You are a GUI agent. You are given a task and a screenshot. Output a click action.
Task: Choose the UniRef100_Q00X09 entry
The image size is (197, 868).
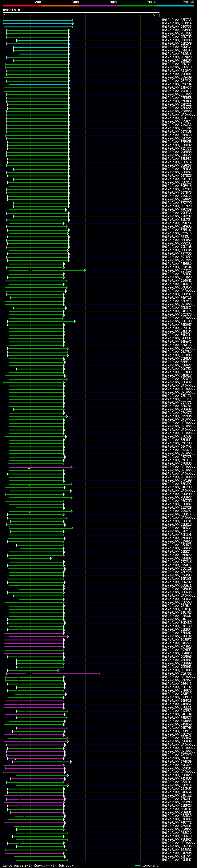tap(177, 40)
